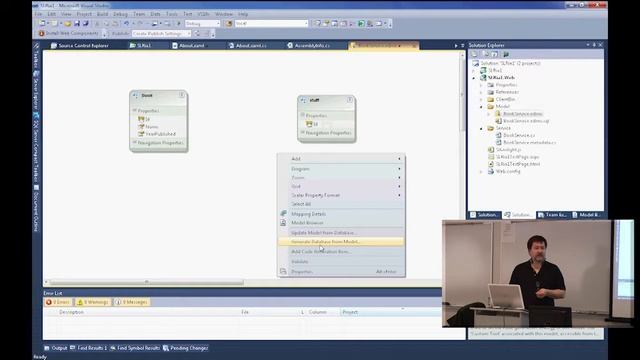Click the Save All toolbar icon
The width and height of the screenshot is (640, 360).
tap(86, 24)
